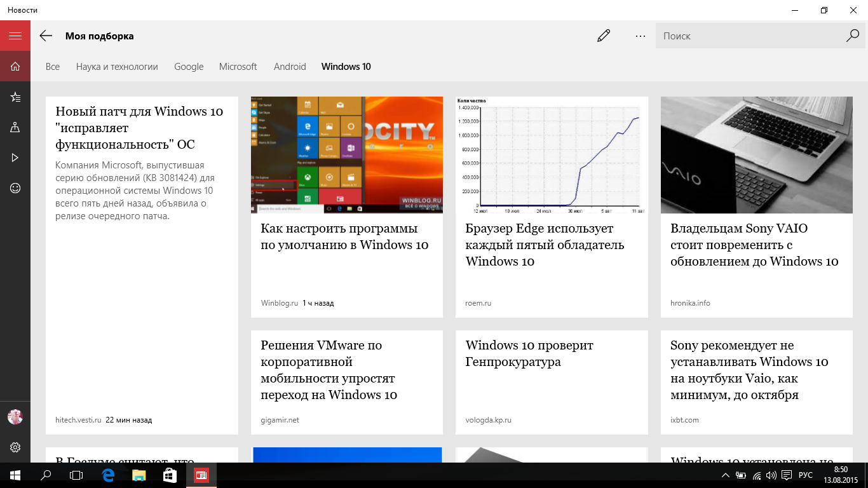Click the pencil edit icon

coord(604,36)
